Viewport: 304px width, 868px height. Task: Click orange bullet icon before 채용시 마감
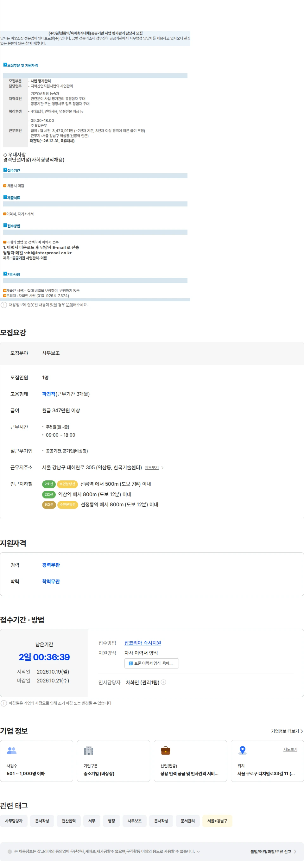[x=5, y=186]
